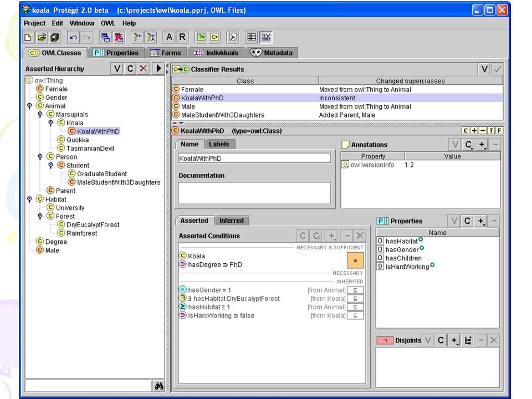This screenshot has height=399, width=532.
Task: Select the owl:versionInfo annotation row
Action: point(420,165)
